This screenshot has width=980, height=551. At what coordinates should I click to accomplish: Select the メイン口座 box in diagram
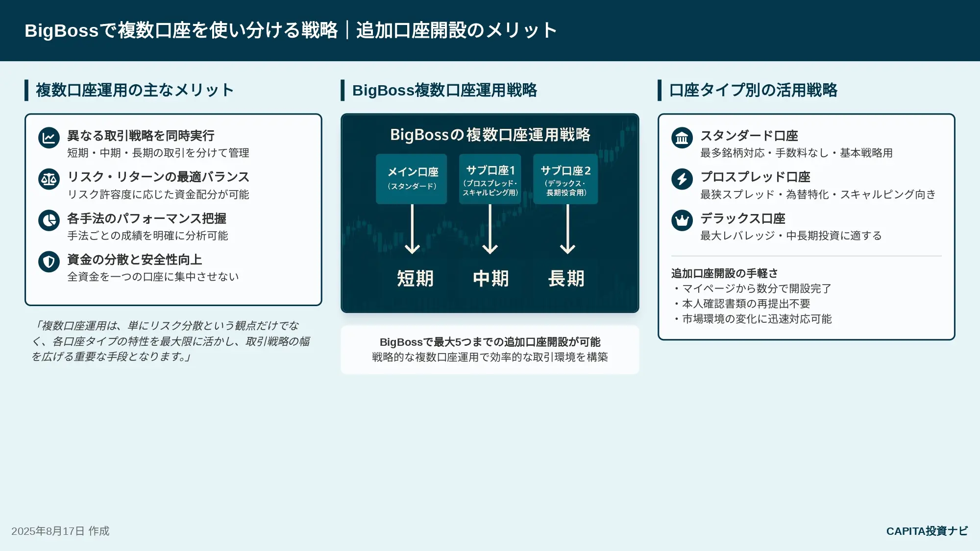click(x=412, y=179)
